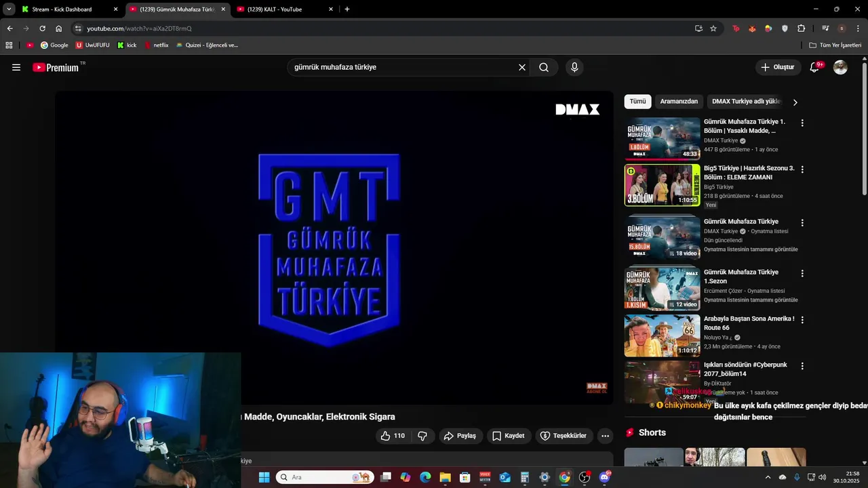868x488 pixels.
Task: Open Gümrük Muhafaza Türkiye 1.Sezon playlist thumbnail
Action: click(662, 289)
